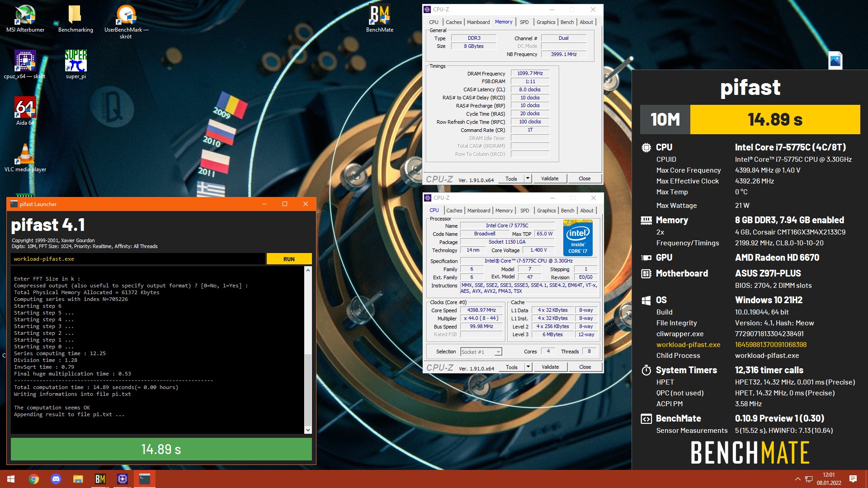868x488 pixels.
Task: Show hidden system tray icons
Action: [797, 479]
